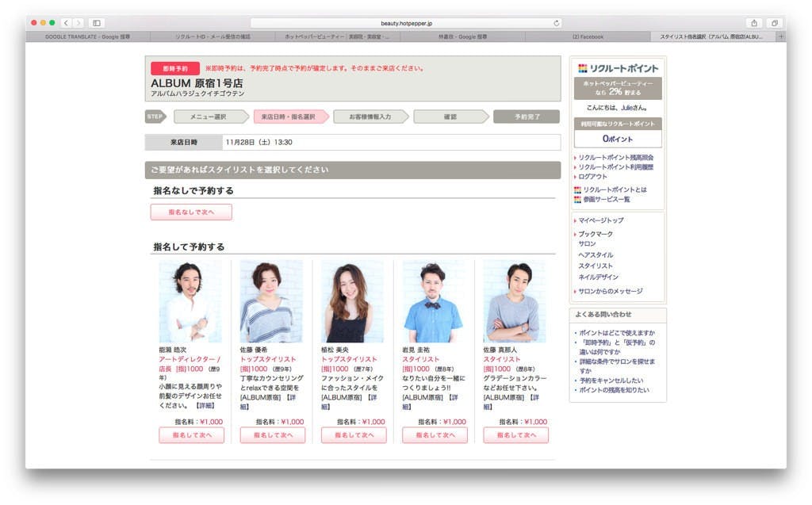Screen dimensions: 812x505
Task: Open 詳細 link for 熊瀬 皓次
Action: pos(205,406)
